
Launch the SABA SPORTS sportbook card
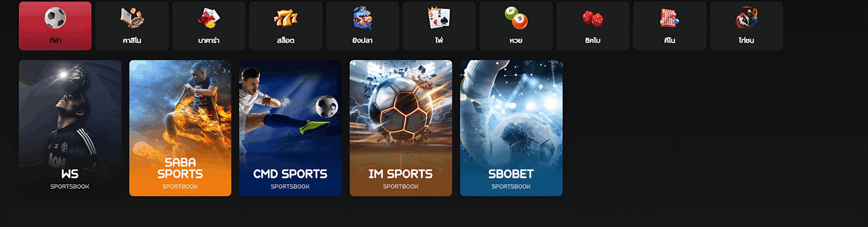180,128
